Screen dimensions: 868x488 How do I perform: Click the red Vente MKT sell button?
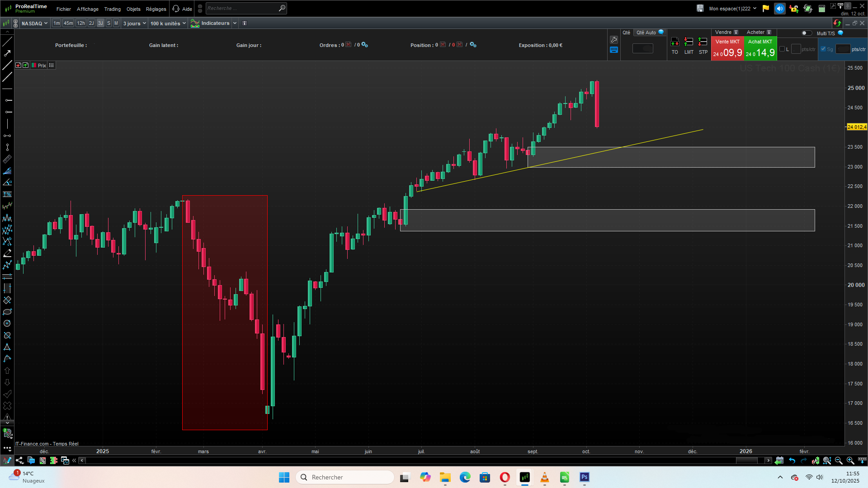coord(727,49)
